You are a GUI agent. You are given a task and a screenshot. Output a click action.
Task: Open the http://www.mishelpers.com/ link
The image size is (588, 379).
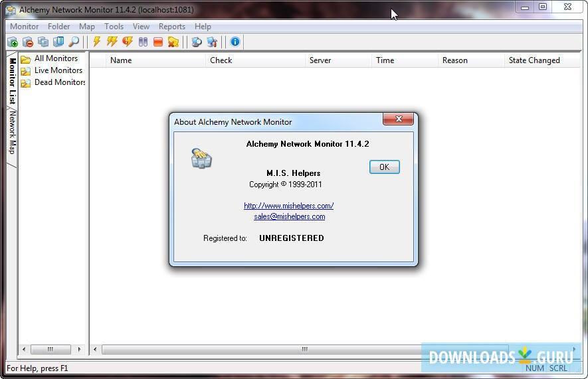click(x=289, y=206)
